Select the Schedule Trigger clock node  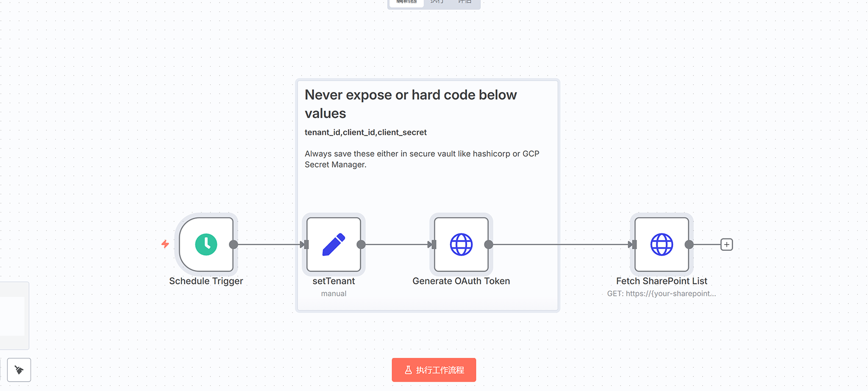(206, 244)
